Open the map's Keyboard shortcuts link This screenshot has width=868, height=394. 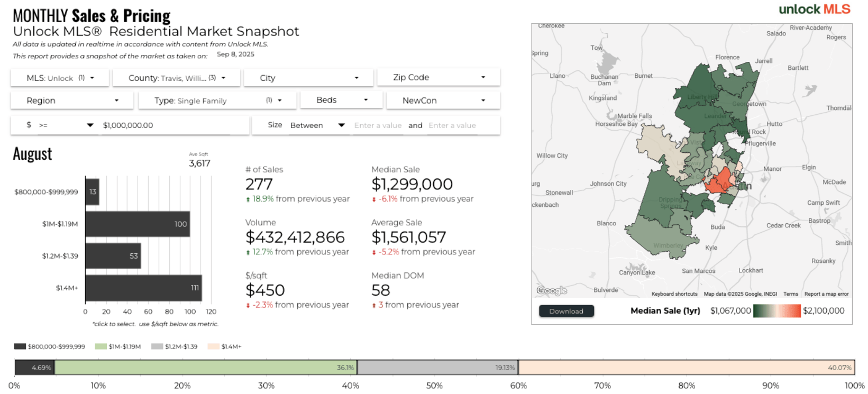[674, 294]
